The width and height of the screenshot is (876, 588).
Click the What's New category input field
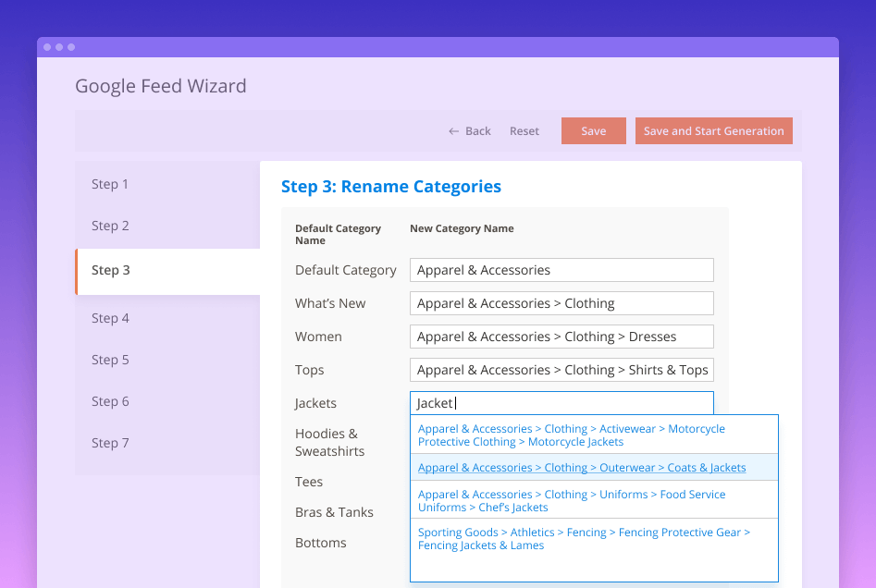click(561, 303)
